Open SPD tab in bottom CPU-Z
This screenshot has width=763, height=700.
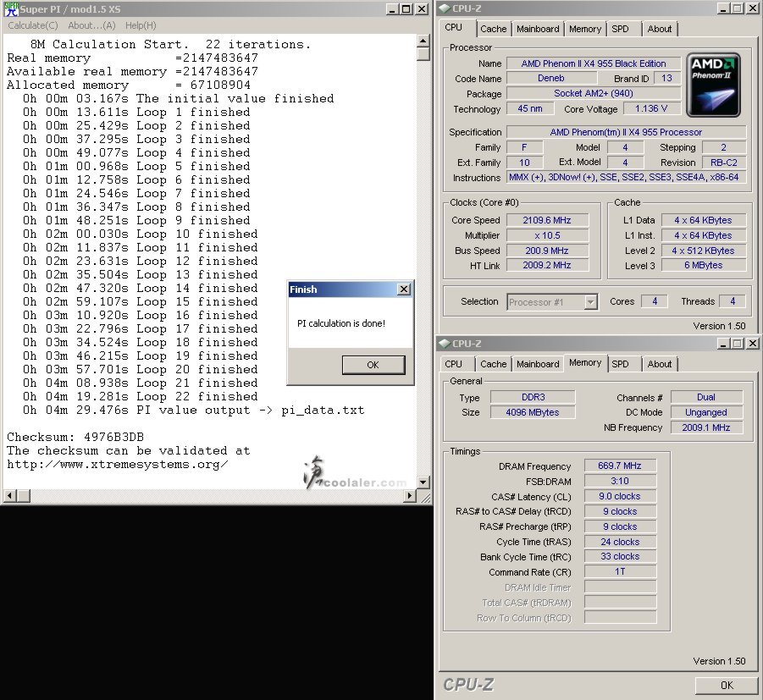tap(624, 364)
